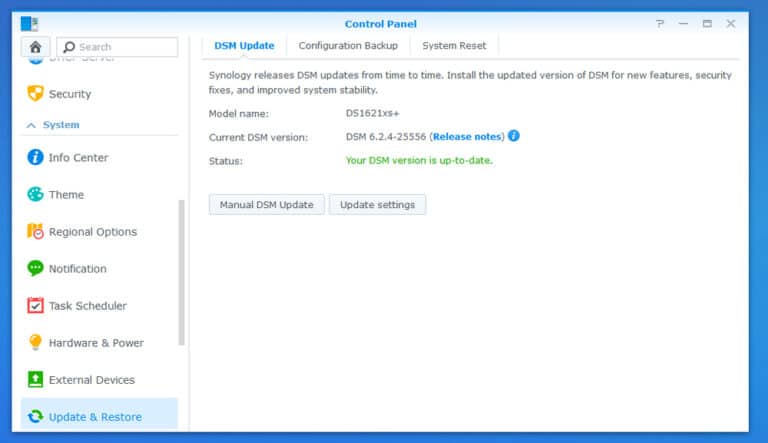
Task: Select Update & Restore label
Action: 95,417
